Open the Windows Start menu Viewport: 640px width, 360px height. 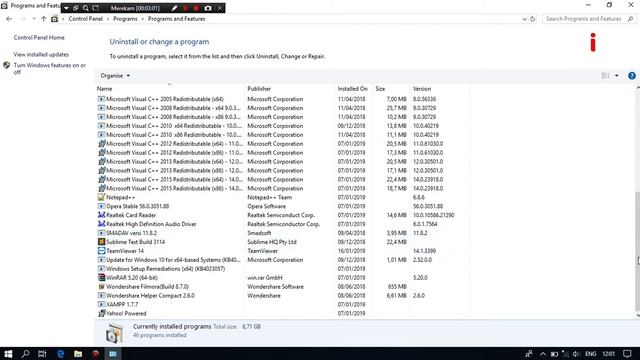point(8,353)
